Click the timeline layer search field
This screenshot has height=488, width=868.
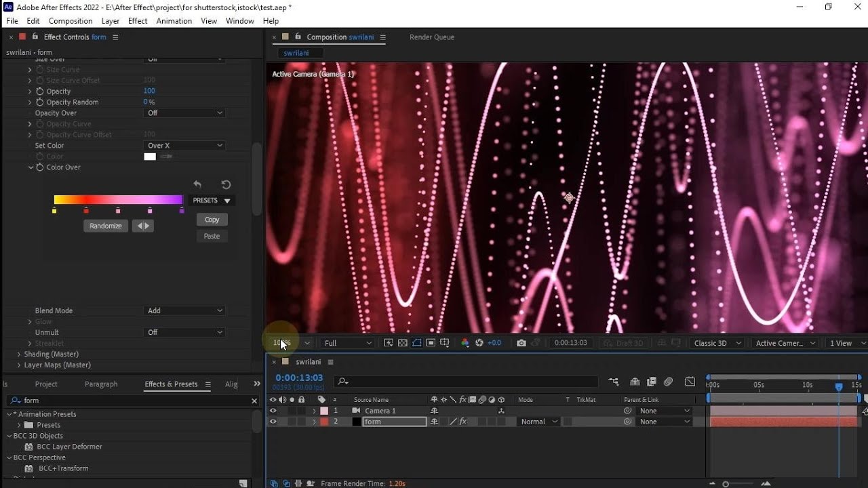[x=467, y=382]
